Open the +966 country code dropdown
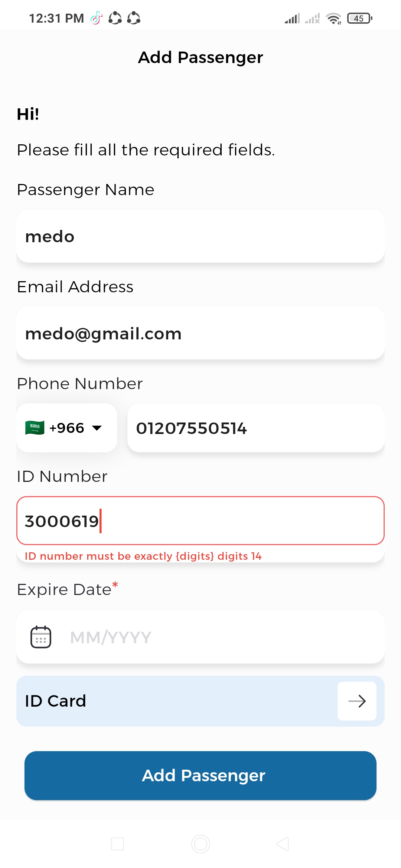Screen dimensions: 401x868 (67, 428)
